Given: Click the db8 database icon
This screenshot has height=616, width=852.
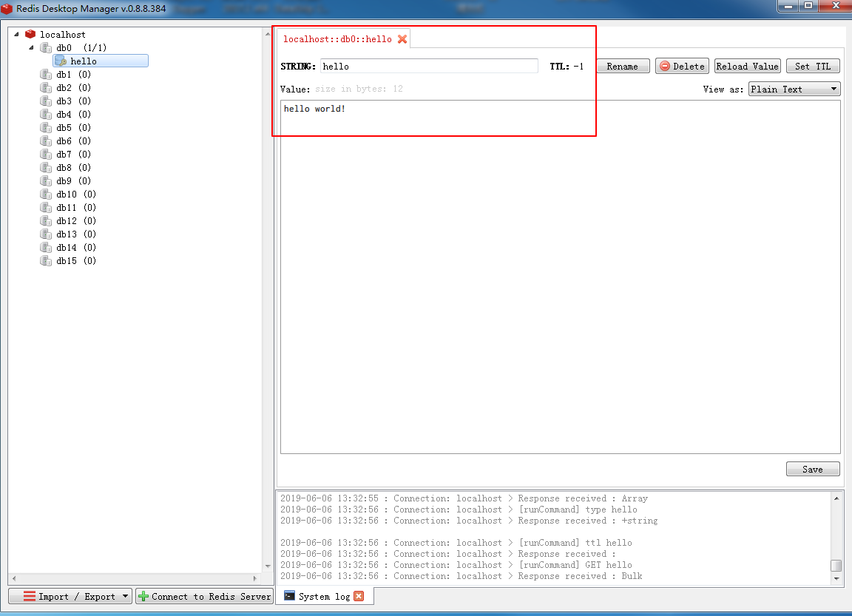Looking at the screenshot, I should (x=46, y=167).
